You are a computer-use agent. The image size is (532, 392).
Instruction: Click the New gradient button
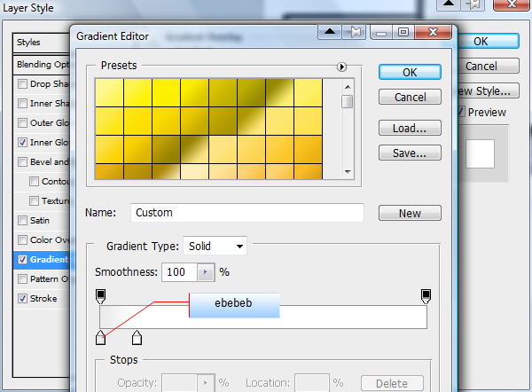pos(410,213)
